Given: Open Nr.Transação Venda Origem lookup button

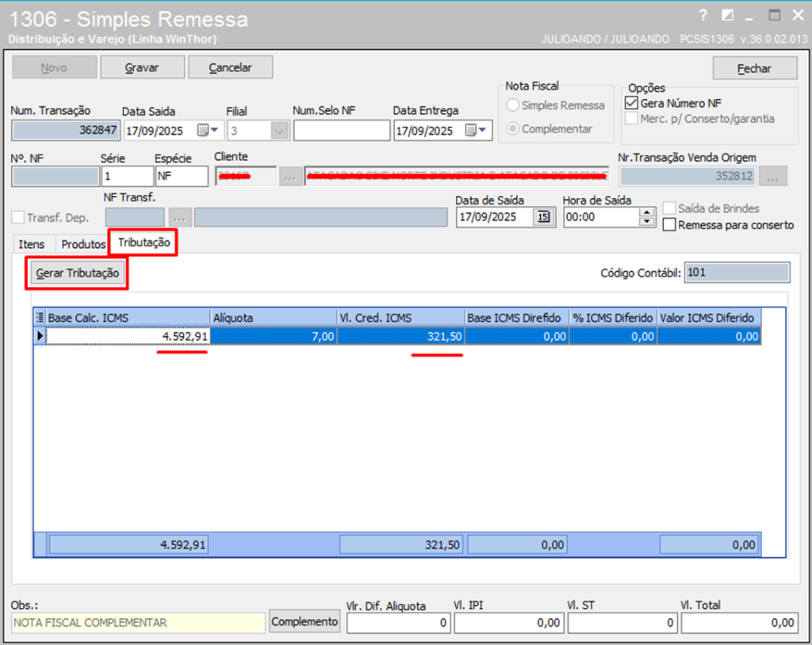Looking at the screenshot, I should (x=773, y=177).
